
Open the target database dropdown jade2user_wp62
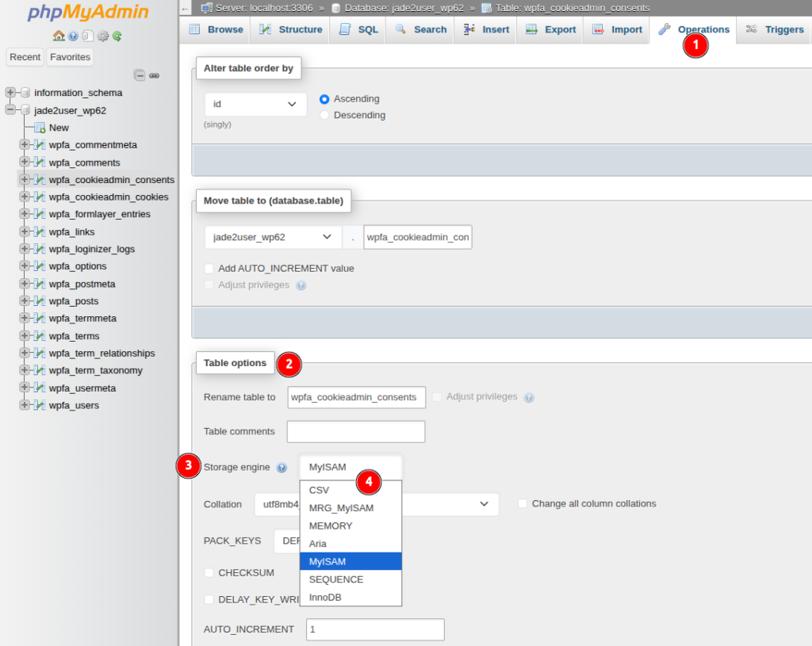pyautogui.click(x=273, y=237)
